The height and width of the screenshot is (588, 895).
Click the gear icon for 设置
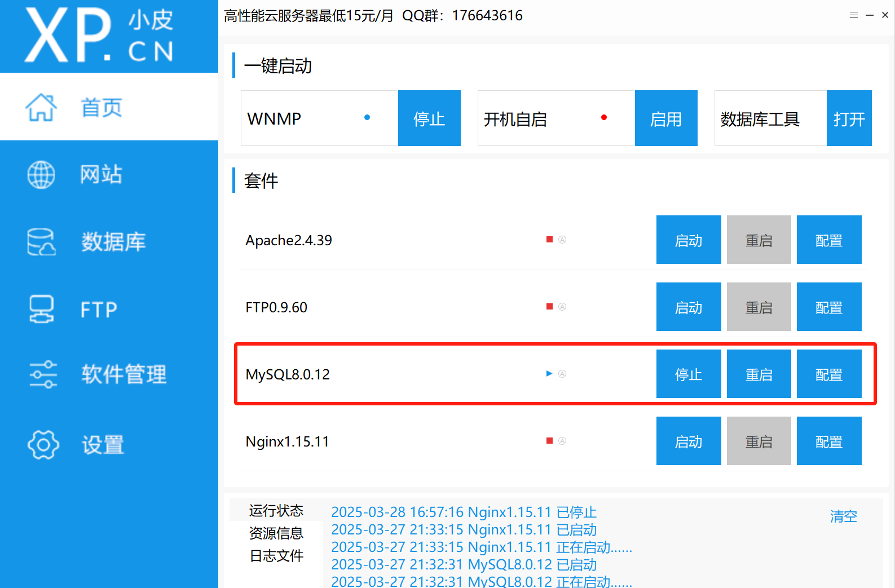click(43, 445)
